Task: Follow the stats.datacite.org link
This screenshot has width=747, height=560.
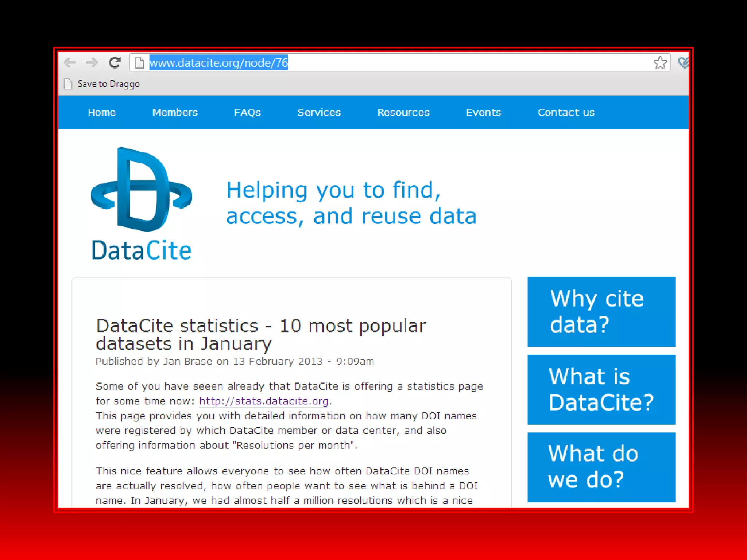Action: tap(264, 401)
